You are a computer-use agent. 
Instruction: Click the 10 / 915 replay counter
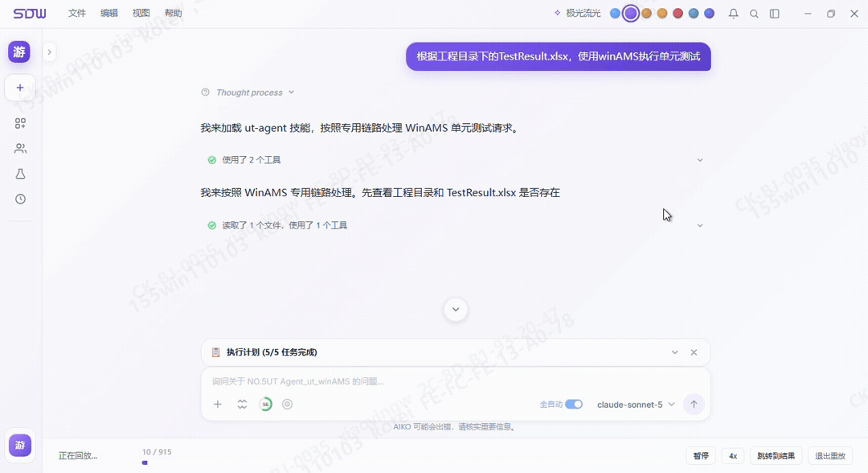(x=157, y=452)
